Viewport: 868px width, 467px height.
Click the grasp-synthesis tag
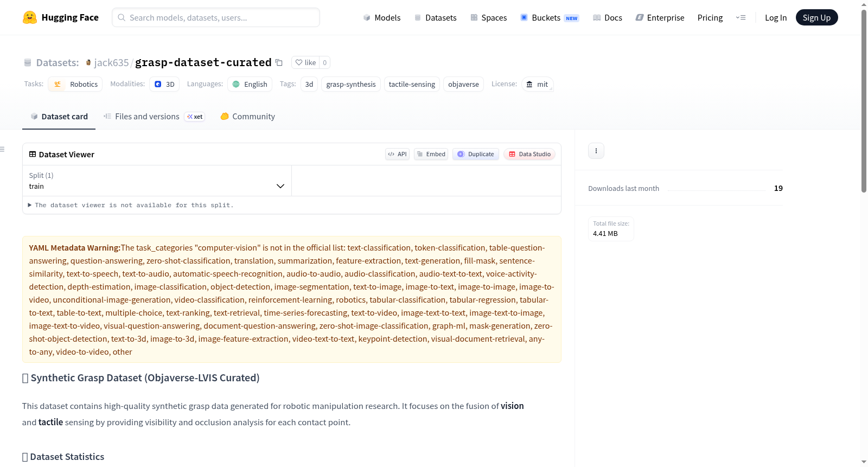[x=351, y=84]
